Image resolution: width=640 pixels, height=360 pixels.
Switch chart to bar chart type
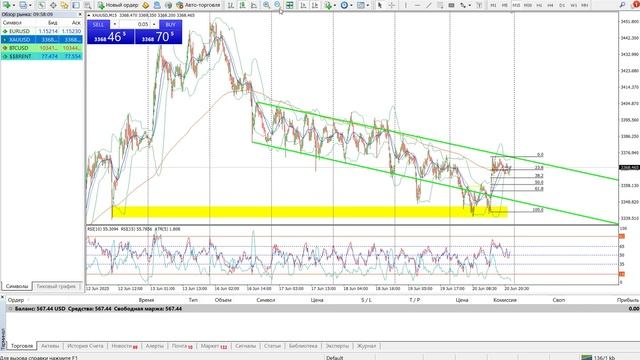[231, 5]
